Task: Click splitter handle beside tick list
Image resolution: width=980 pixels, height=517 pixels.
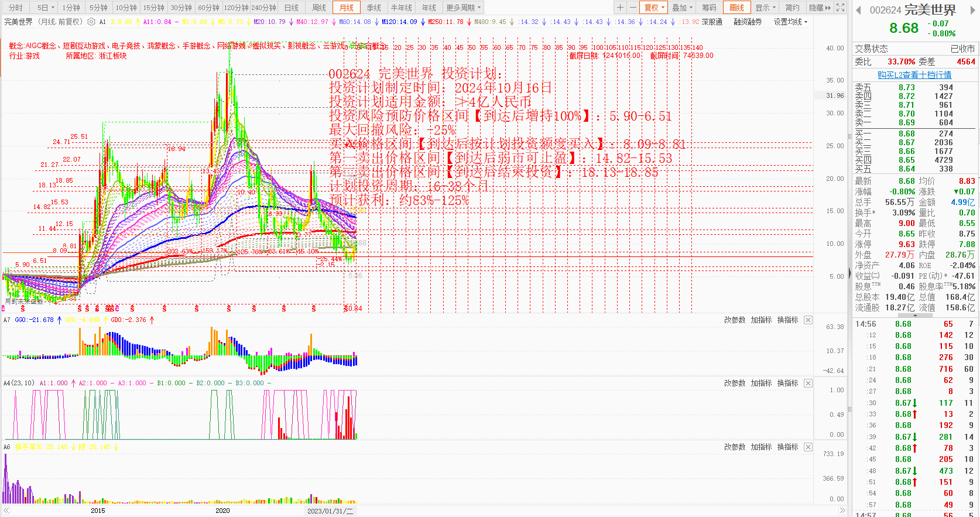Action: click(x=850, y=408)
